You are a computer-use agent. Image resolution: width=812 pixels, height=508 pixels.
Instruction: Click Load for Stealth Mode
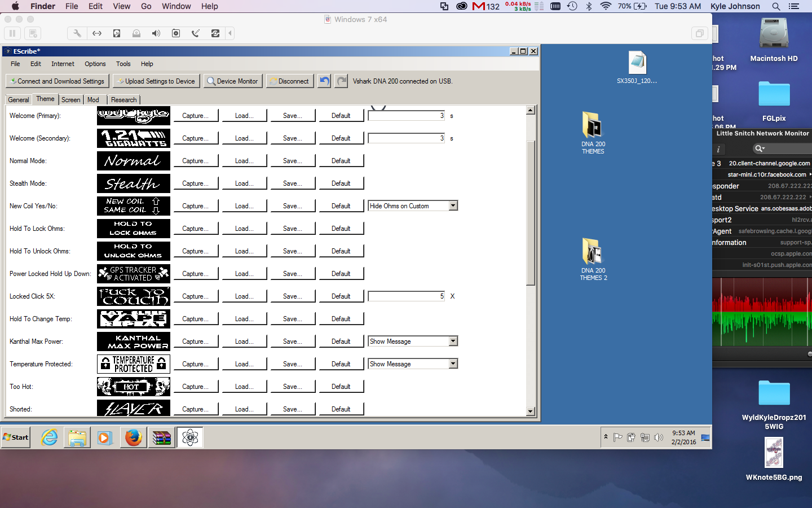pos(244,183)
